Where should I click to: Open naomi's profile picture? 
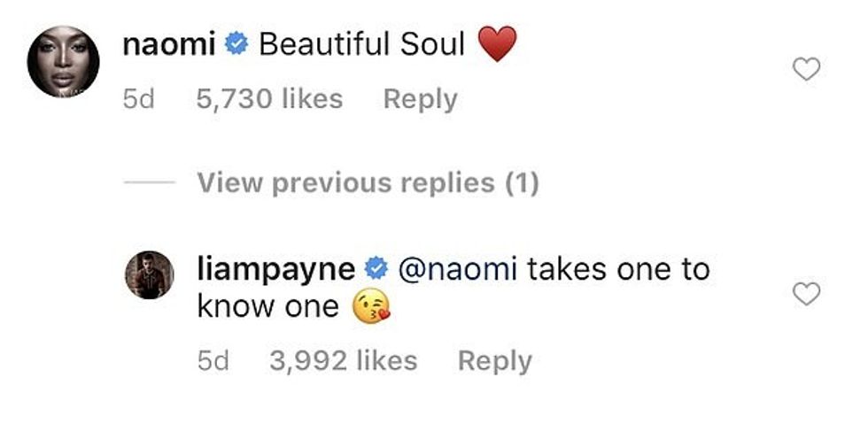pos(63,61)
